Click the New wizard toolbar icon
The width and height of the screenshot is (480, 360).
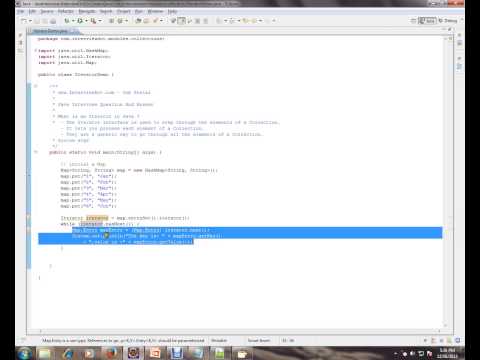pyautogui.click(x=24, y=21)
